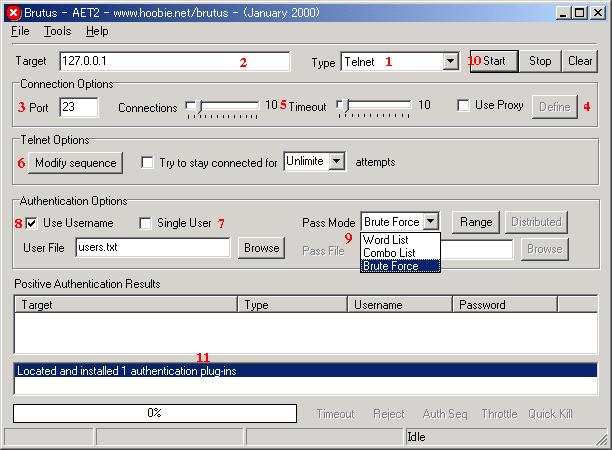Click the Start button
Image resolution: width=612 pixels, height=450 pixels.
(x=494, y=61)
